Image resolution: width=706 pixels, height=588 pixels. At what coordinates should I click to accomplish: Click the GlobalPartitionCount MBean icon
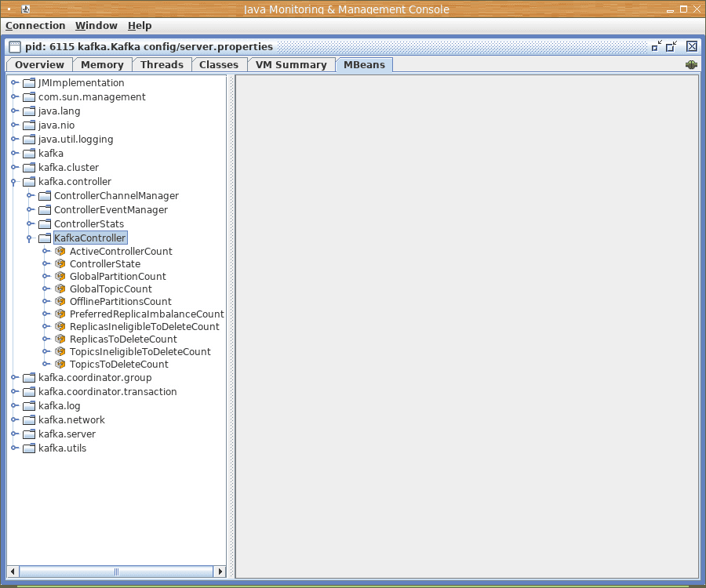click(60, 276)
